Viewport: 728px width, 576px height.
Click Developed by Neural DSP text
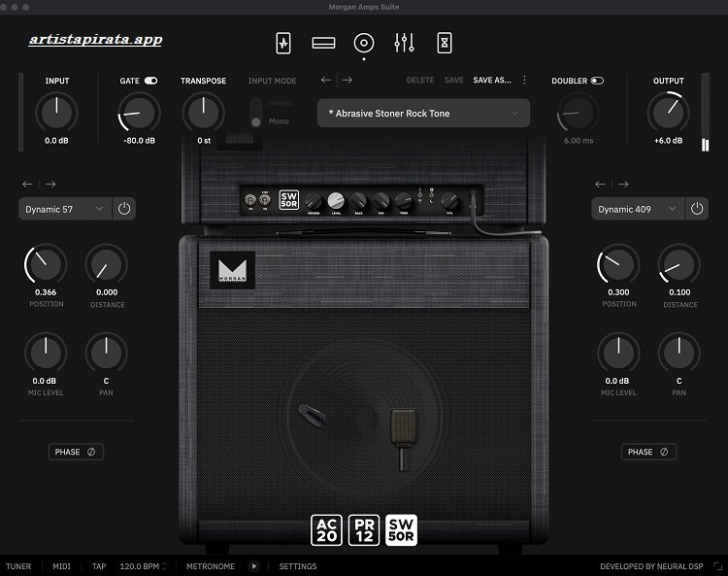(x=651, y=566)
